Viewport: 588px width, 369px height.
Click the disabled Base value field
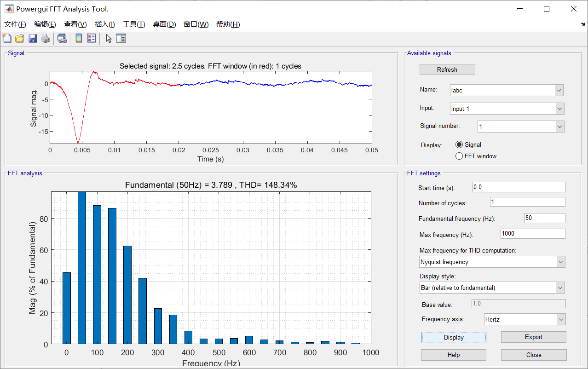pyautogui.click(x=519, y=304)
